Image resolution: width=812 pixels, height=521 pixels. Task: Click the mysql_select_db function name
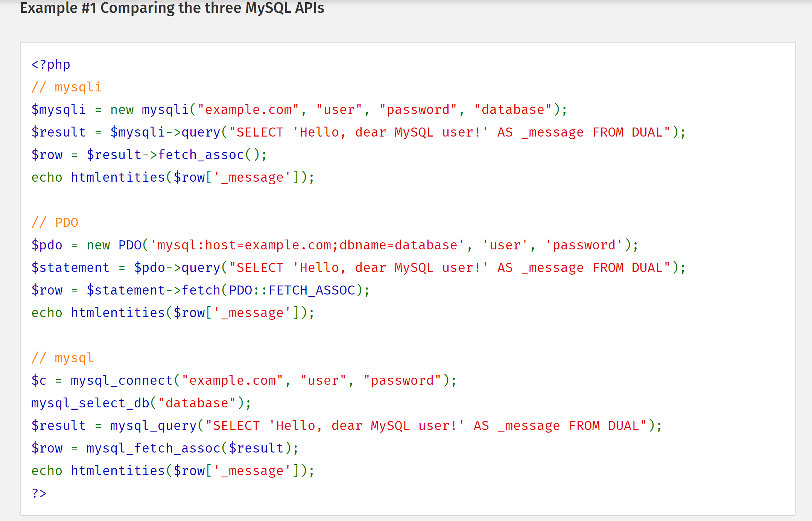(x=90, y=403)
